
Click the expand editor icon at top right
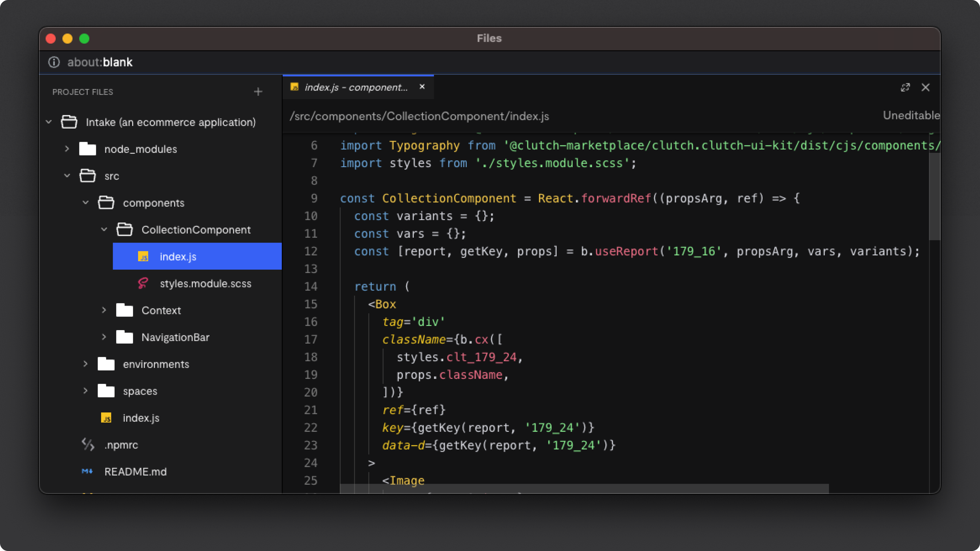905,87
